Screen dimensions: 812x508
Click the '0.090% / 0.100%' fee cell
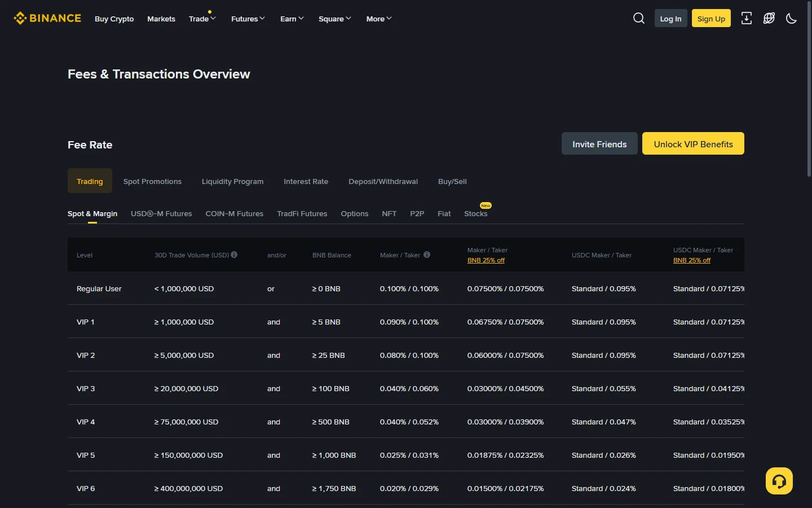[x=409, y=322]
